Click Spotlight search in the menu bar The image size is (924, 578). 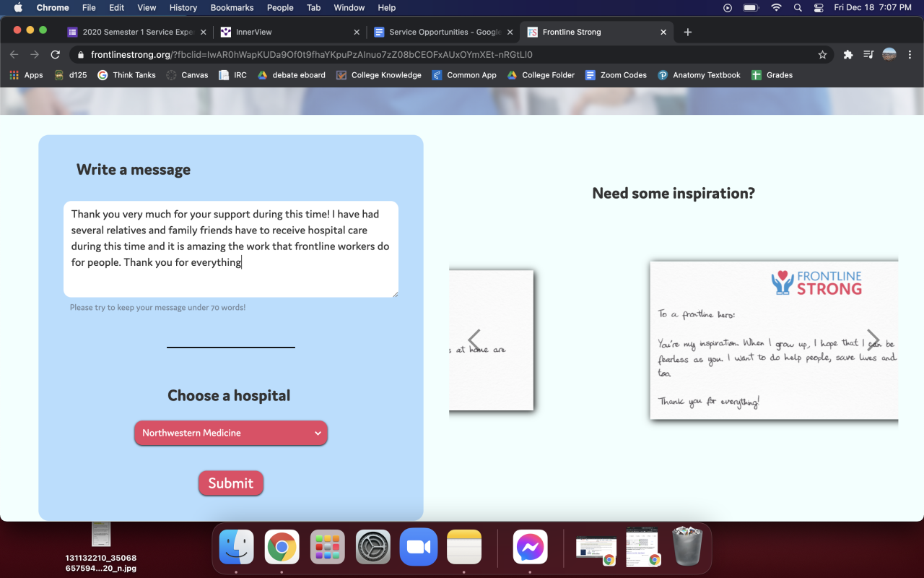(798, 8)
